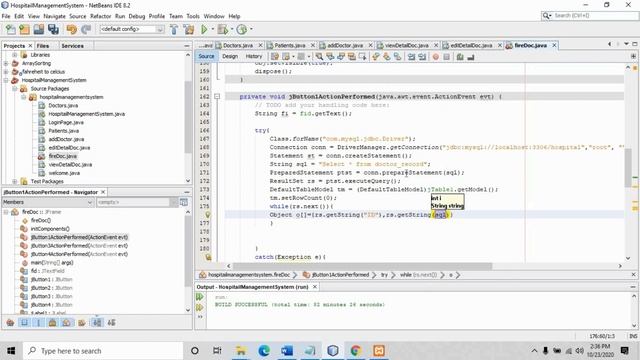Screen dimensions: 640x360
Task: Click the Re-run icon in Output panel
Action: pos(200,297)
